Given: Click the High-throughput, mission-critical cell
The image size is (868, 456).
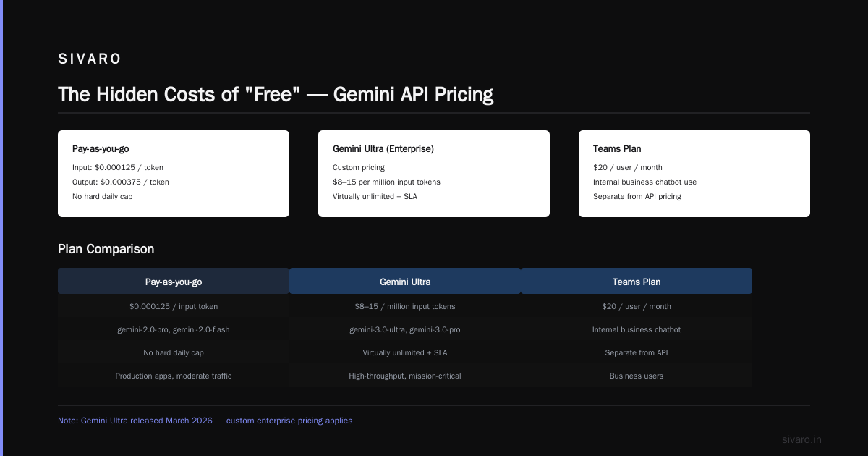Looking at the screenshot, I should click(x=405, y=376).
